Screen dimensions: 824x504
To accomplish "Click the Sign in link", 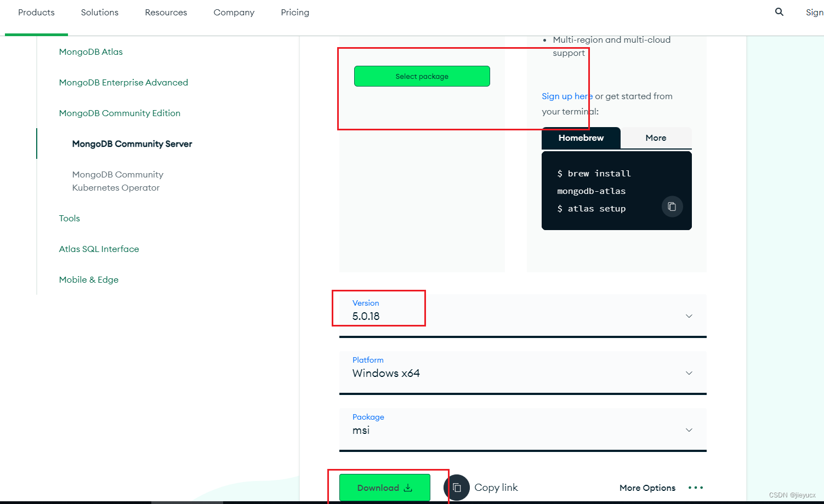I will pyautogui.click(x=815, y=12).
